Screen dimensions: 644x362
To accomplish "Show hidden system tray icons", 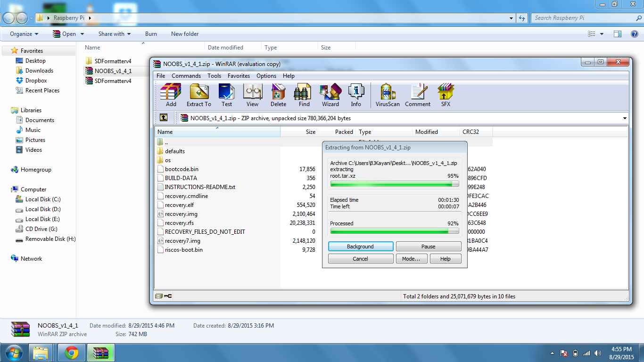I will [x=552, y=353].
